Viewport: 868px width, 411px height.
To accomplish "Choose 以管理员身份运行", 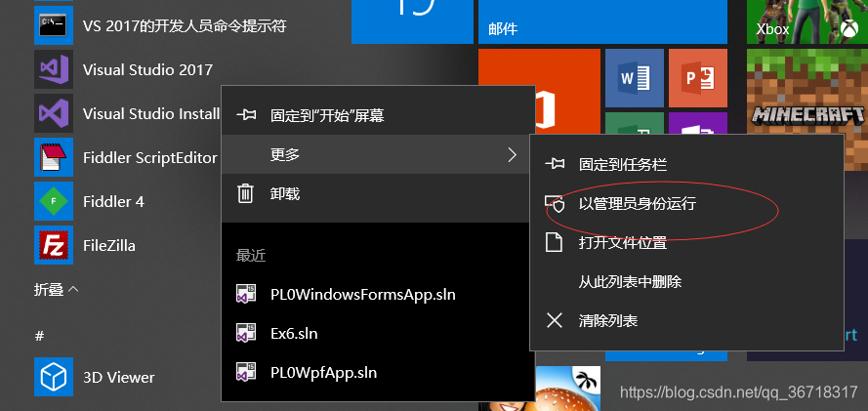I will click(686, 204).
